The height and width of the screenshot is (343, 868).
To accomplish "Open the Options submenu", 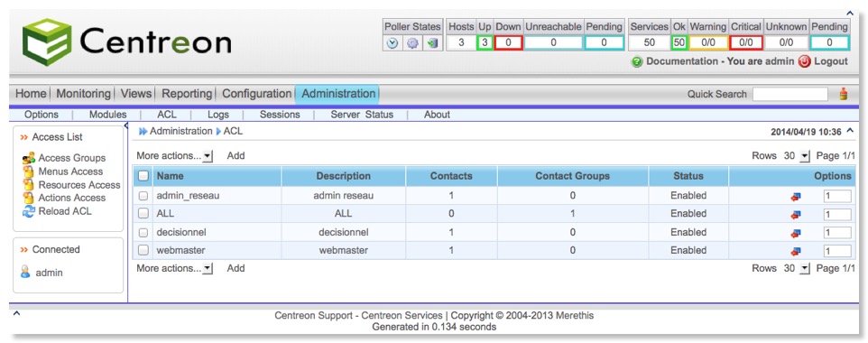I will pyautogui.click(x=42, y=115).
